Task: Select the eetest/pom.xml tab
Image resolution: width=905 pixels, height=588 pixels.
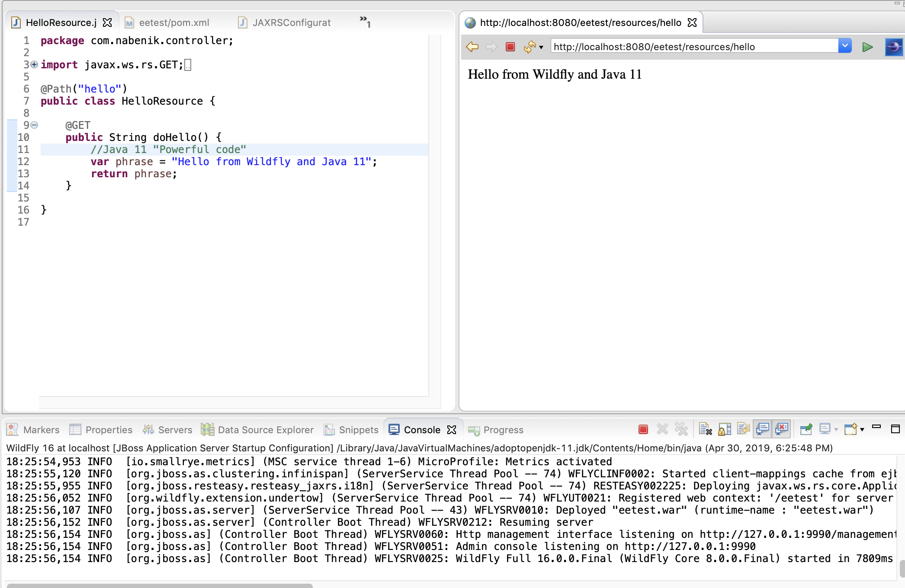Action: coord(173,22)
